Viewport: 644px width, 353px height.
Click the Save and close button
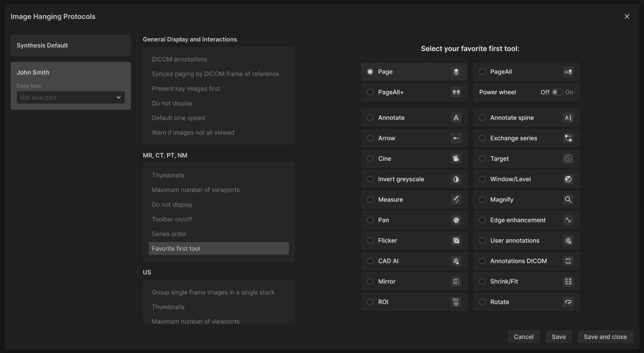tap(605, 337)
